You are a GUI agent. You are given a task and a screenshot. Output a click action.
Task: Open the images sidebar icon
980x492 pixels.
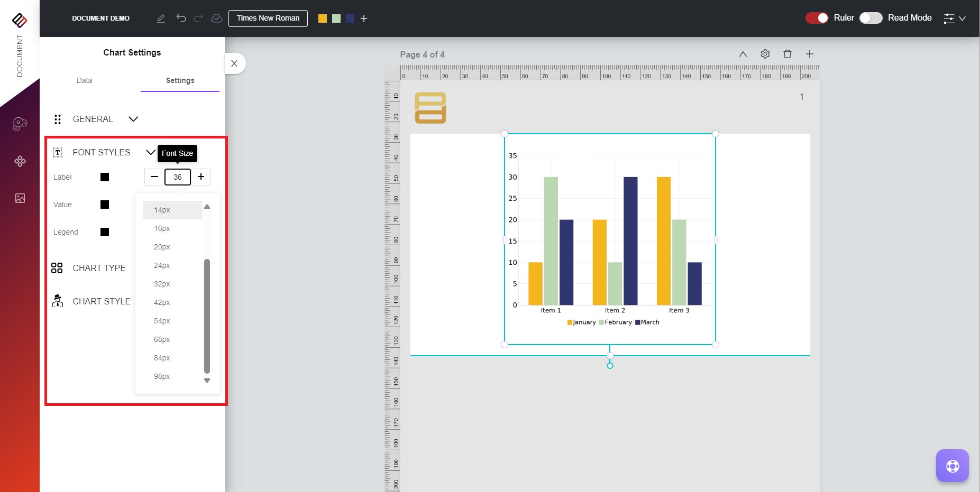click(x=20, y=198)
